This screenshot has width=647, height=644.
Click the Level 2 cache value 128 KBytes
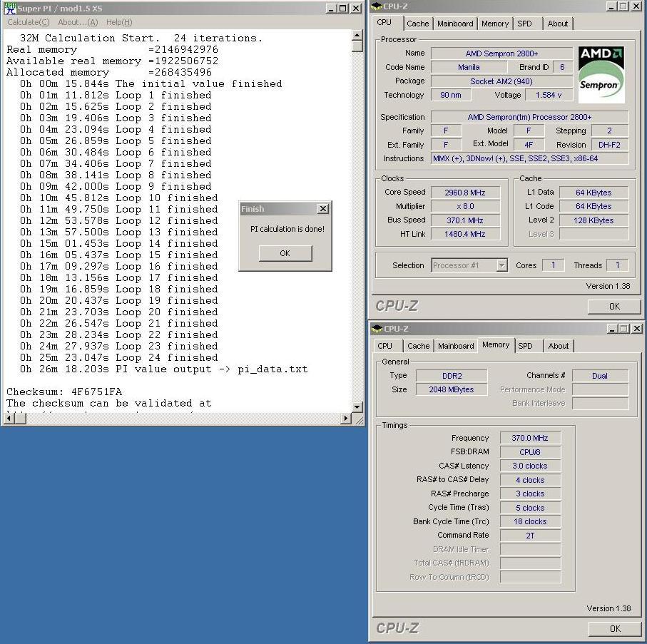coord(593,220)
